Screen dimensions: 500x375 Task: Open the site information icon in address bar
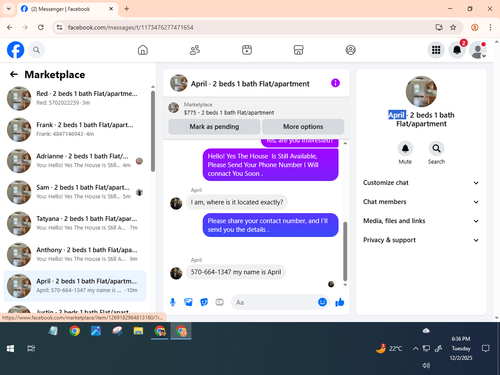click(59, 27)
